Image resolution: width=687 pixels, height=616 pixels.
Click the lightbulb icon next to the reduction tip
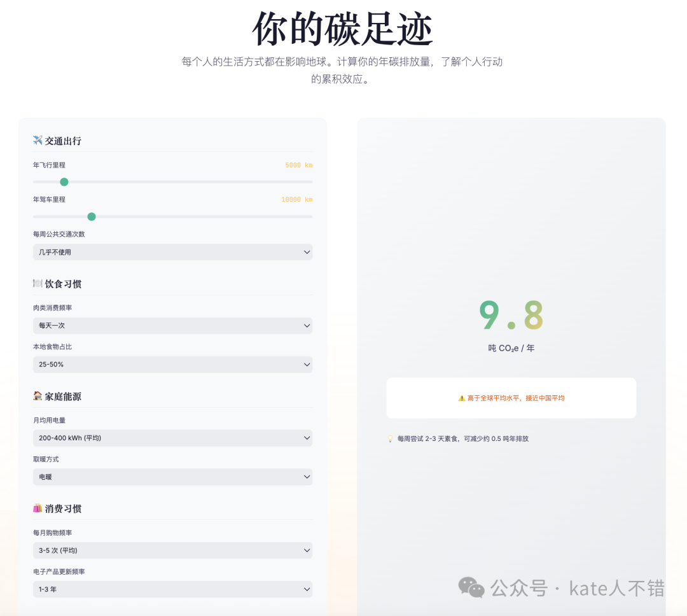pyautogui.click(x=391, y=438)
